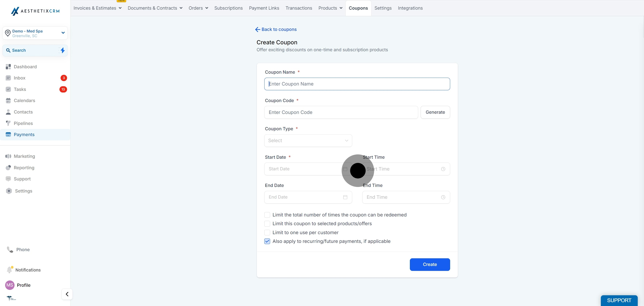Check limit to one use per customer
Image resolution: width=644 pixels, height=306 pixels.
pyautogui.click(x=267, y=232)
